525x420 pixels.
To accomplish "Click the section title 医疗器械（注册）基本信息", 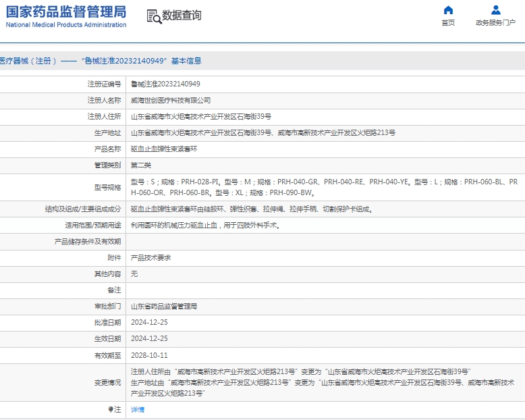I will point(101,61).
